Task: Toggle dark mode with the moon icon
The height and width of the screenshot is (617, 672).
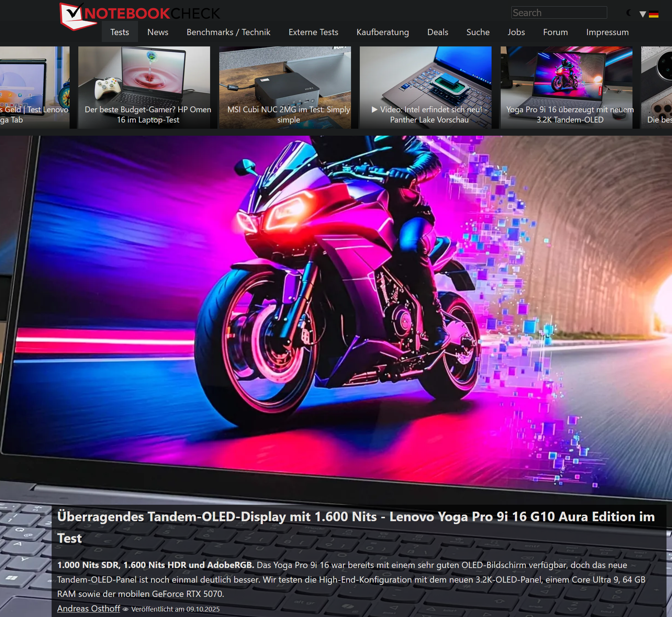Action: coord(629,13)
